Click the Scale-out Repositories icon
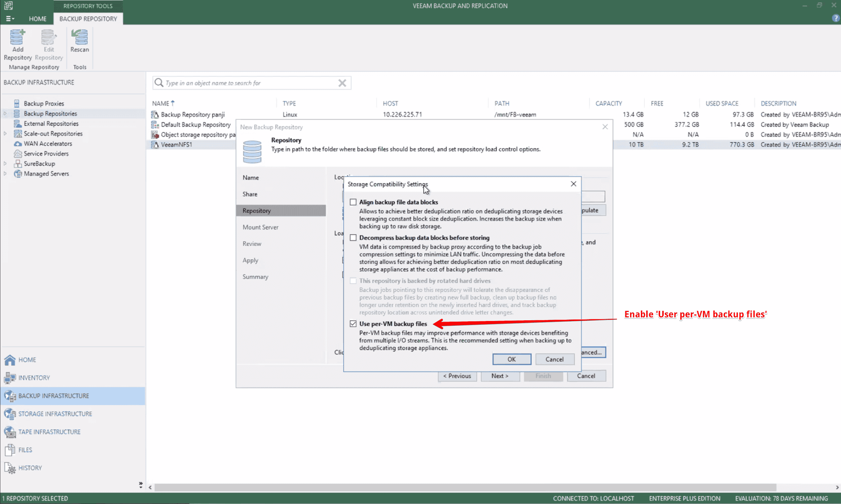 pos(17,134)
